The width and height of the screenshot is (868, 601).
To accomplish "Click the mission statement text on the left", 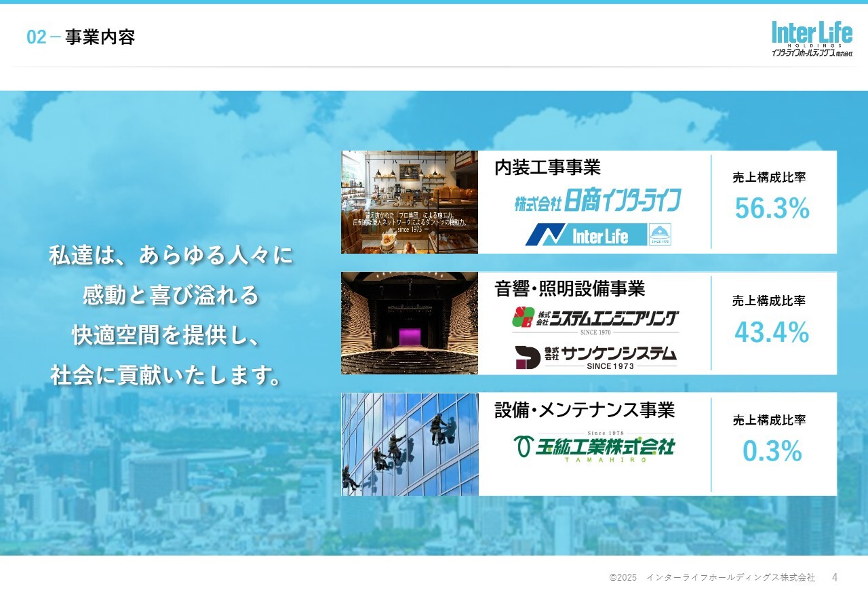I will [171, 315].
